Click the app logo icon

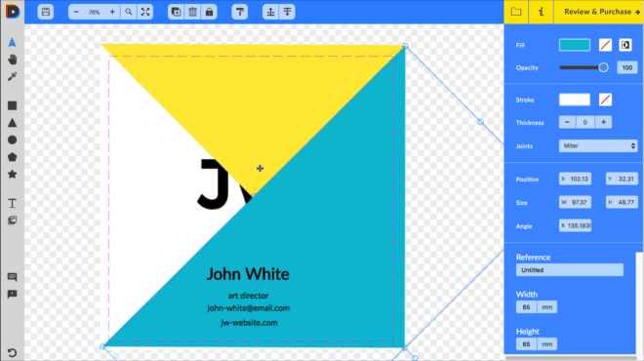click(x=13, y=12)
